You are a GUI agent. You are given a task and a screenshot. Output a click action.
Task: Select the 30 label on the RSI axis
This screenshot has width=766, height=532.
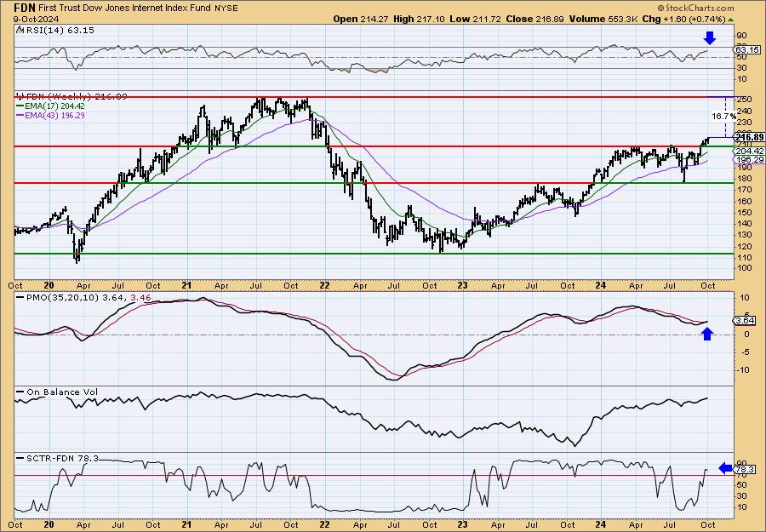pos(742,68)
